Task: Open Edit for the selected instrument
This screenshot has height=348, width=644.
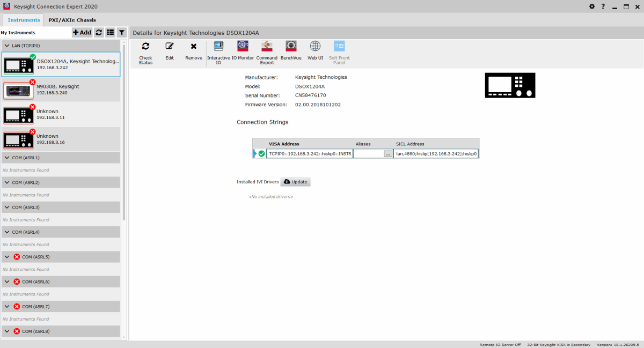Action: coord(170,46)
